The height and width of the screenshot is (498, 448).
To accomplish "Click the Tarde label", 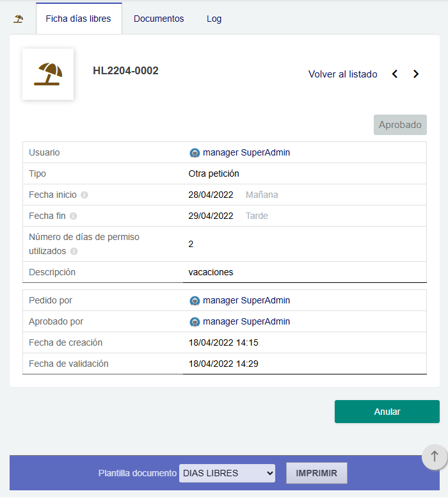I will (x=257, y=216).
